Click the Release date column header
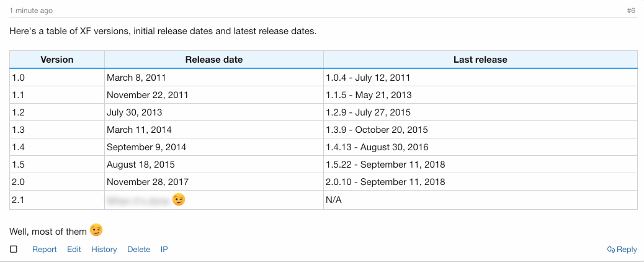The width and height of the screenshot is (644, 262). click(x=214, y=60)
